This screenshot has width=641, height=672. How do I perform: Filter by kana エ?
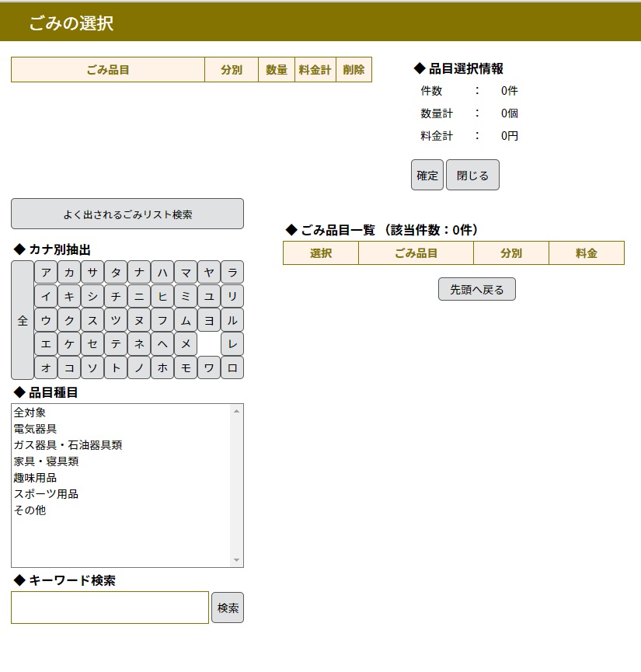click(46, 343)
